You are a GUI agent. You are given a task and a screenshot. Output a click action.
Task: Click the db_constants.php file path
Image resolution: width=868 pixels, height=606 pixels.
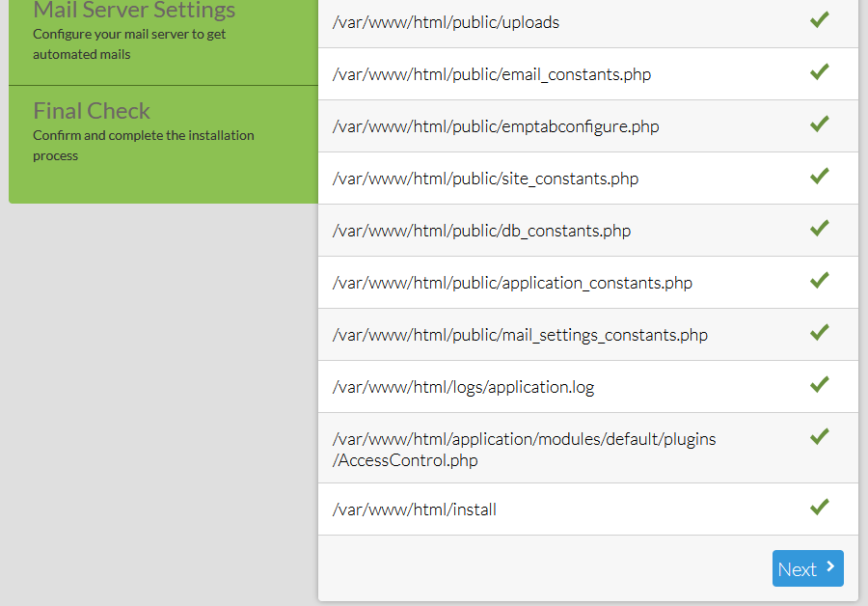click(x=481, y=231)
